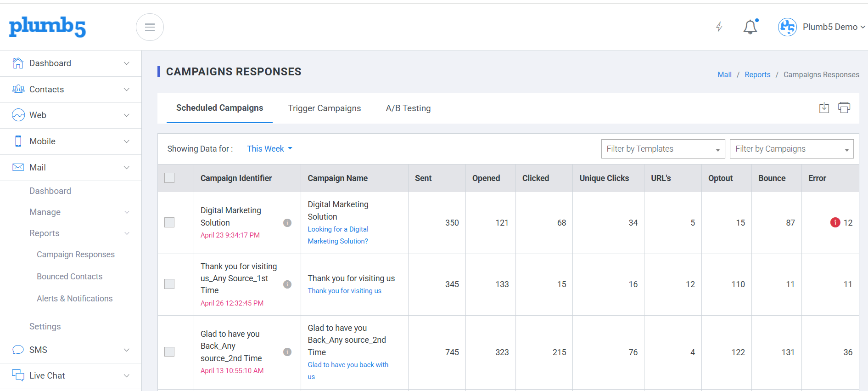The width and height of the screenshot is (868, 391).
Task: Click the Optout column header
Action: 720,178
